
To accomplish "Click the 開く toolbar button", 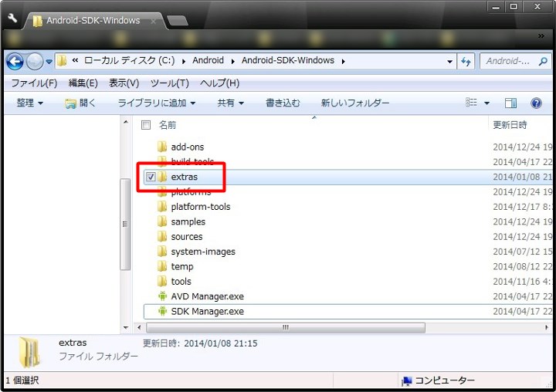I will [80, 103].
